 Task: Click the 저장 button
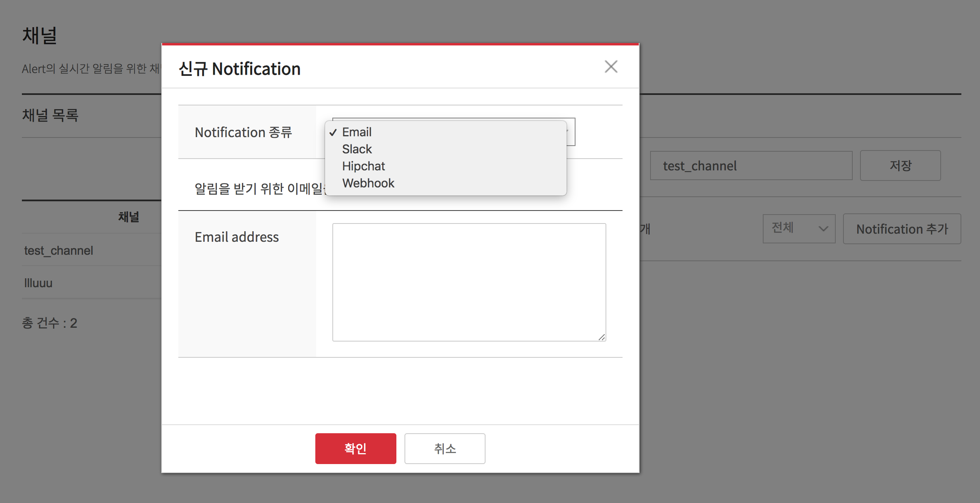pyautogui.click(x=900, y=166)
